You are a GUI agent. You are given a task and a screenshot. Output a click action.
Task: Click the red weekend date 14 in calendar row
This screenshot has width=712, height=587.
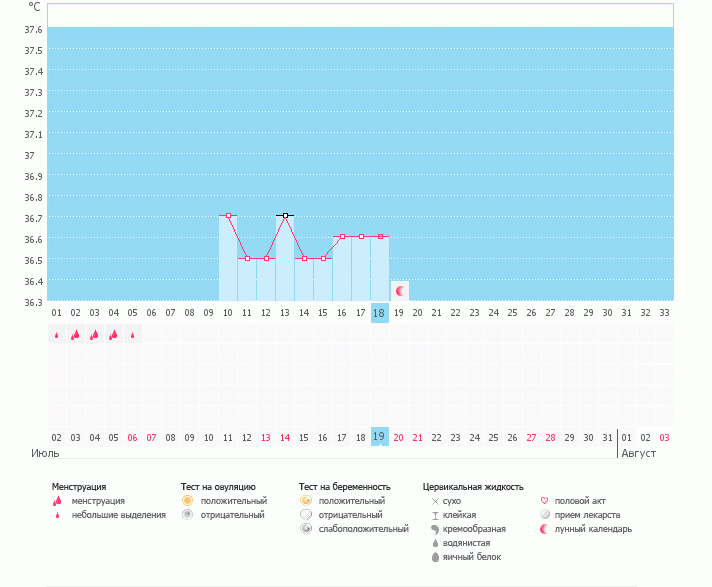click(x=284, y=437)
